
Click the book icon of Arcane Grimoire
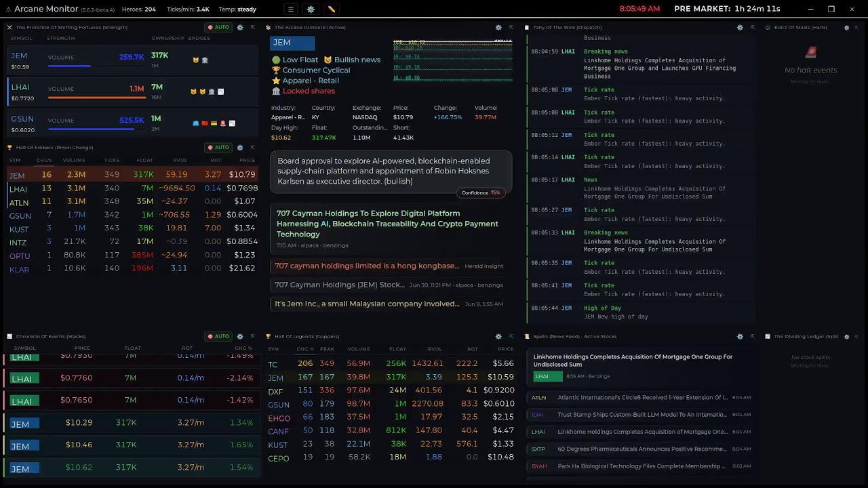(x=269, y=27)
